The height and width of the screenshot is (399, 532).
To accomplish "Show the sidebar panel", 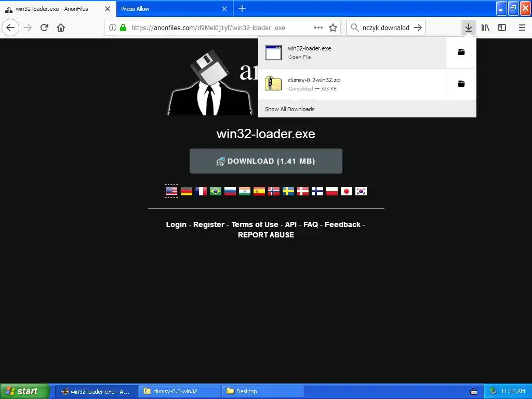I will [x=502, y=28].
